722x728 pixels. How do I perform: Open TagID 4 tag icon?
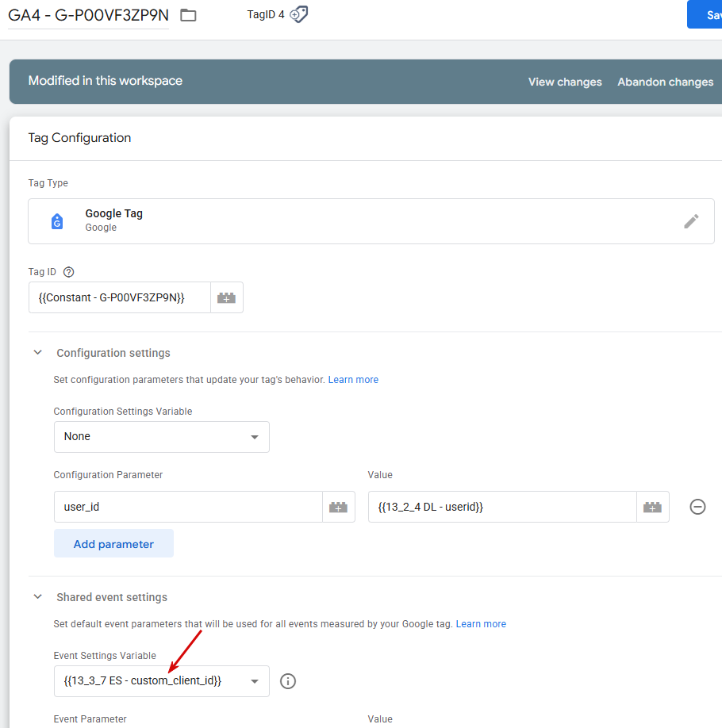[299, 14]
